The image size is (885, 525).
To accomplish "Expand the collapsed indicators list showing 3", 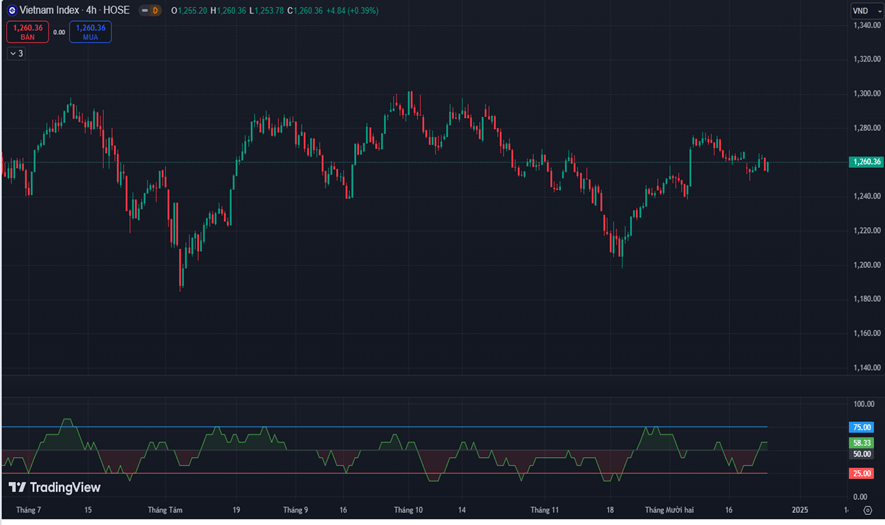I will pos(15,53).
